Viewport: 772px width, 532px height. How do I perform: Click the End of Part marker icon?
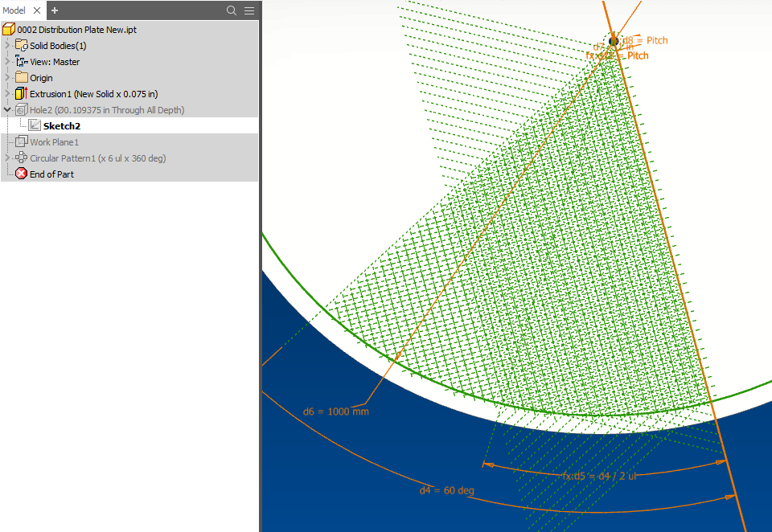pos(21,174)
